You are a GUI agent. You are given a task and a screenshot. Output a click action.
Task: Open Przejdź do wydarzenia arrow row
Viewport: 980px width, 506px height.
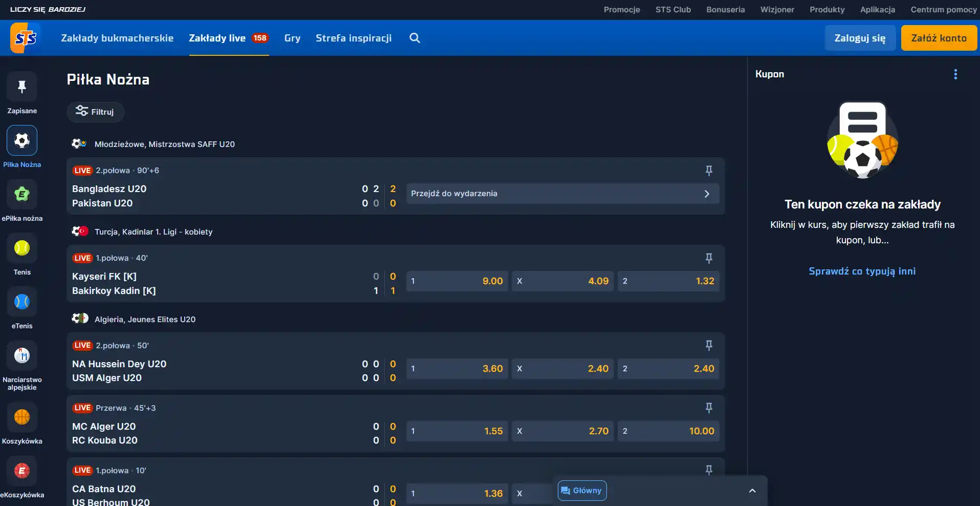562,194
